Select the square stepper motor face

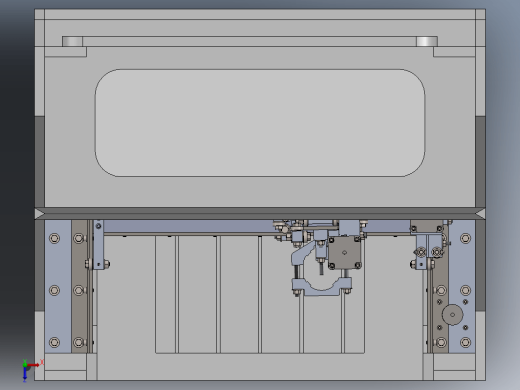point(345,252)
